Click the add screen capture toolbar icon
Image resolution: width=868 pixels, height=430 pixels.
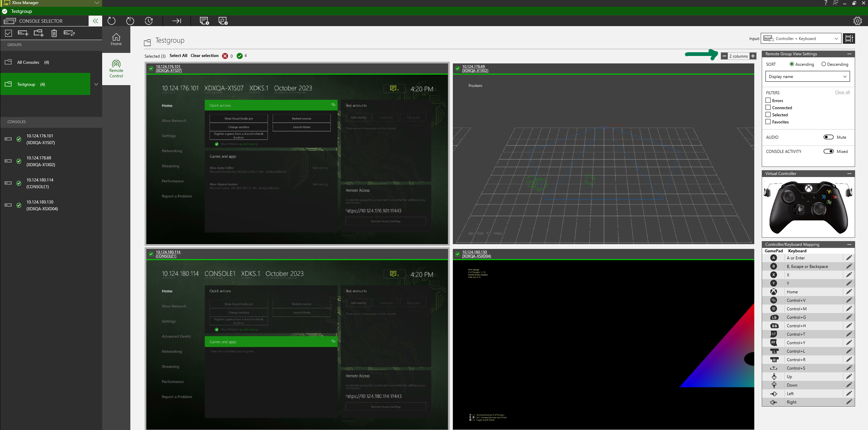223,21
